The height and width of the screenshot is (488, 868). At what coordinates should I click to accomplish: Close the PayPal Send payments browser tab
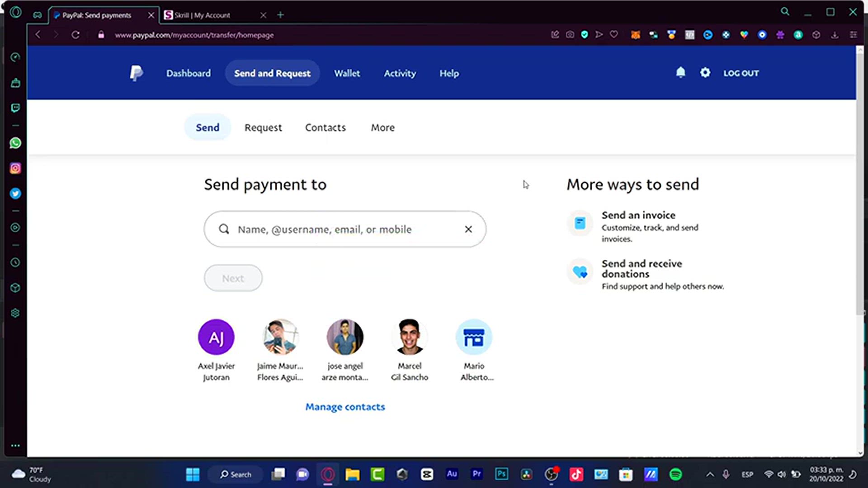(151, 15)
